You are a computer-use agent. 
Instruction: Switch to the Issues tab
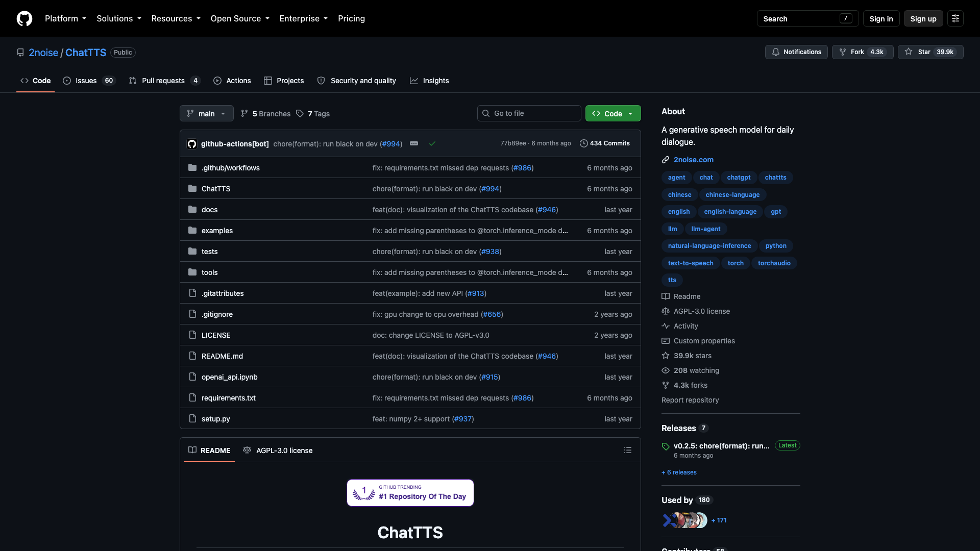click(x=89, y=81)
